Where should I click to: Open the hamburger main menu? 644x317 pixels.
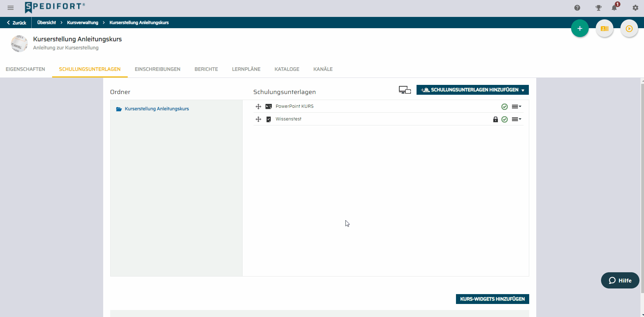click(11, 8)
